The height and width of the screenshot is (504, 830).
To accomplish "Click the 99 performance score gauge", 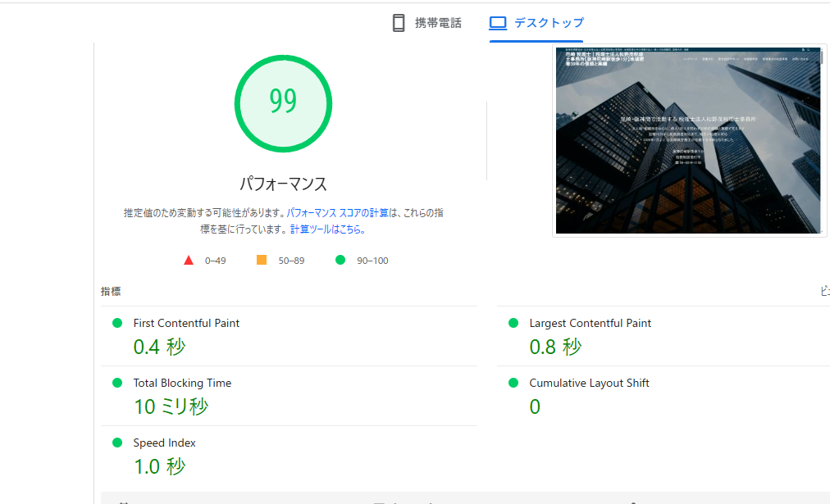I will click(283, 102).
